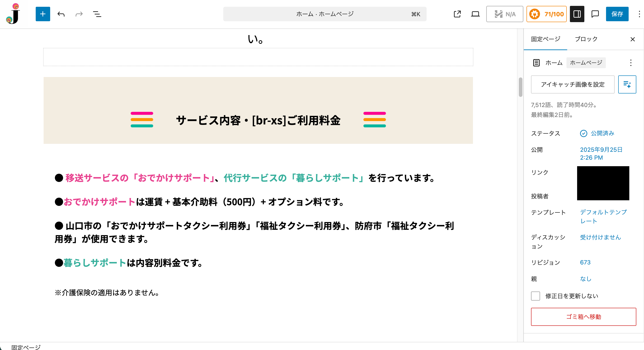Check 修正日を更新しない checkbox
Image resolution: width=644 pixels, height=350 pixels.
(x=535, y=296)
